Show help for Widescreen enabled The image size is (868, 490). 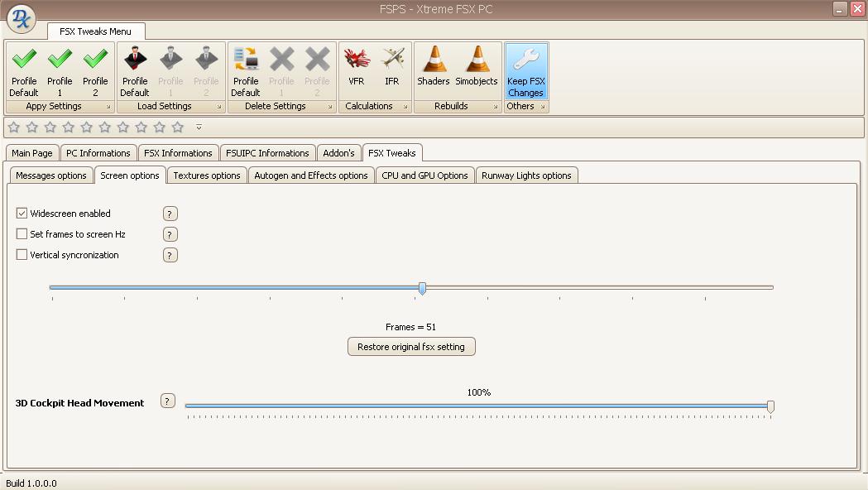170,214
